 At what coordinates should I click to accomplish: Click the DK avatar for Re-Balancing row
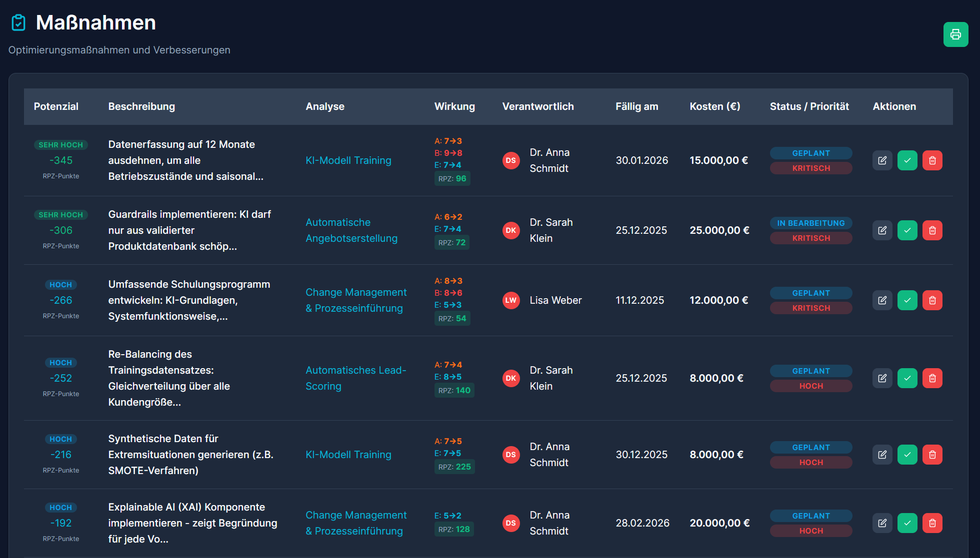[510, 378]
